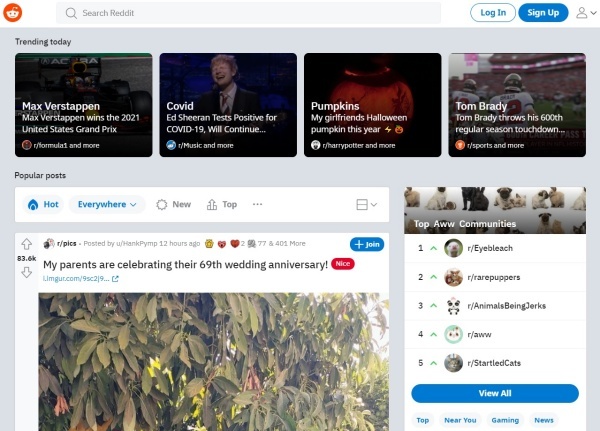This screenshot has width=600, height=431.
Task: Select the Near You category chip
Action: click(x=460, y=420)
